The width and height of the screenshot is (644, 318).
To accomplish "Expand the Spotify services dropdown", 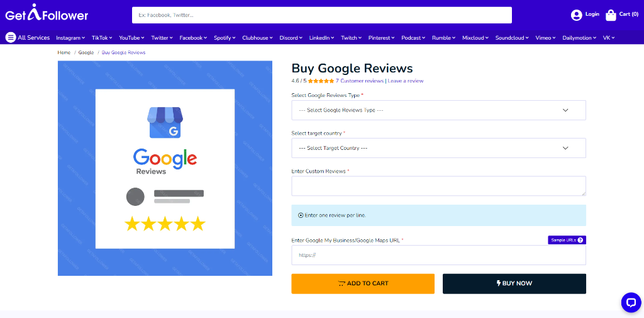I will [x=225, y=38].
